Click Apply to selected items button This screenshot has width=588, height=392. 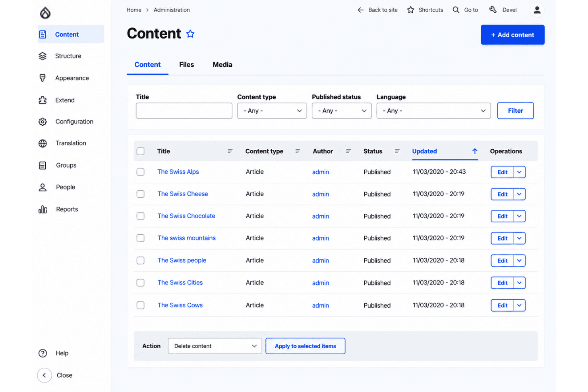[305, 346]
